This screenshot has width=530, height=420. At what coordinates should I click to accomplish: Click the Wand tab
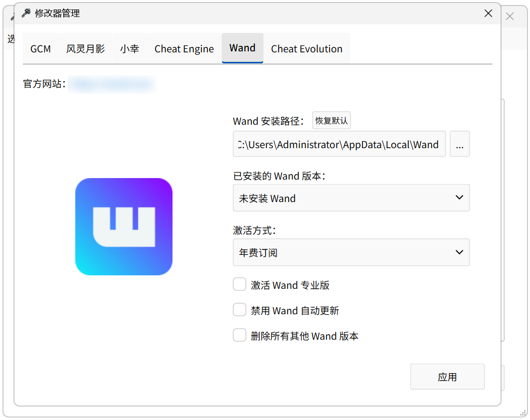click(242, 48)
